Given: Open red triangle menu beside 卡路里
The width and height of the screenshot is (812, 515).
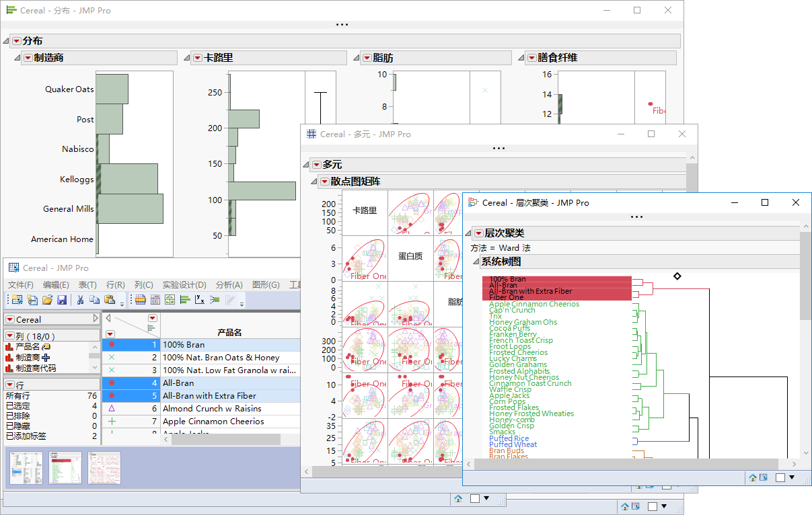Looking at the screenshot, I should [197, 58].
